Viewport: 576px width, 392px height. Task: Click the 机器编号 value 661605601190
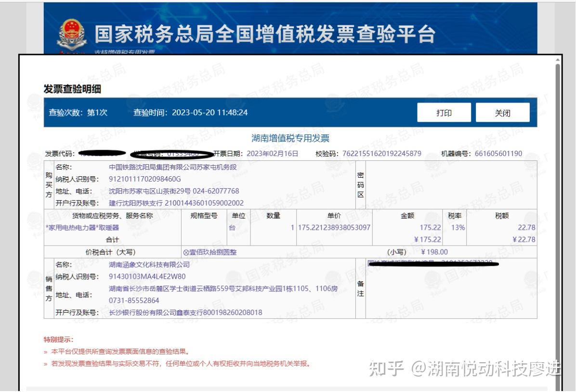click(x=498, y=154)
